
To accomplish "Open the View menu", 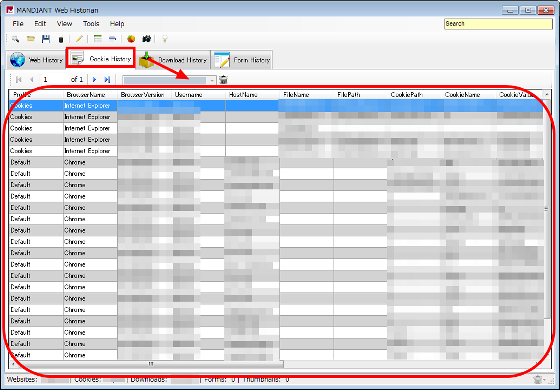I will coord(64,24).
